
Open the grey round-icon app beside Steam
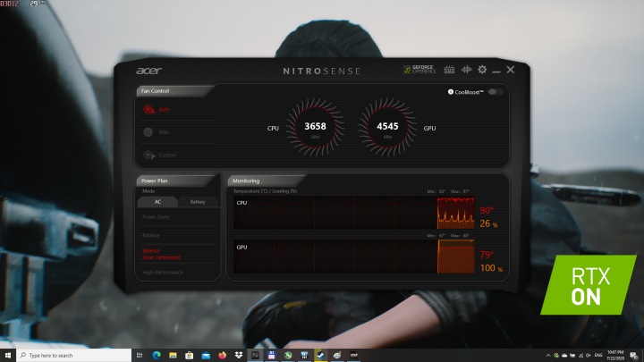point(337,355)
